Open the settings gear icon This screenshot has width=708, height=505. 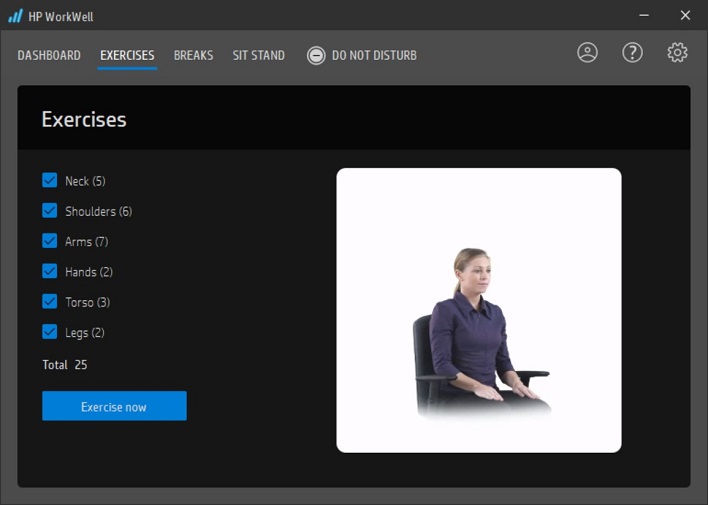tap(677, 53)
